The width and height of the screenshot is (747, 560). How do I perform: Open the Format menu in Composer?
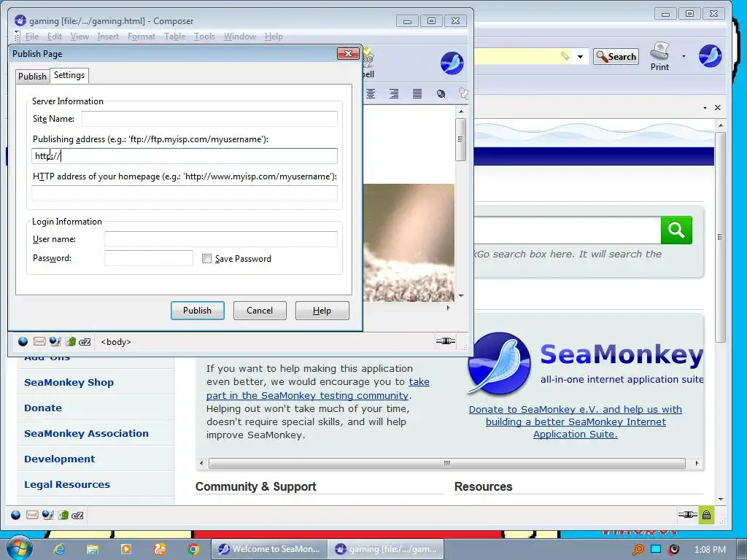pos(142,36)
